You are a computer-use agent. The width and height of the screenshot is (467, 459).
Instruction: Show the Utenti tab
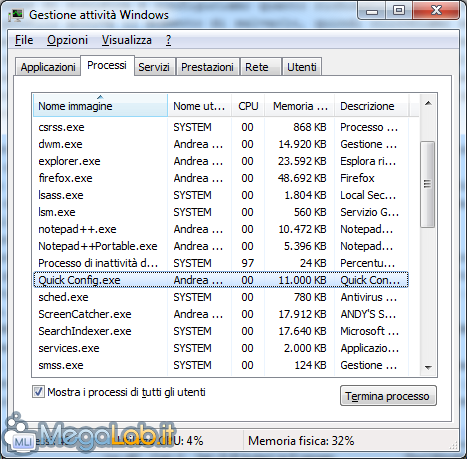[302, 67]
